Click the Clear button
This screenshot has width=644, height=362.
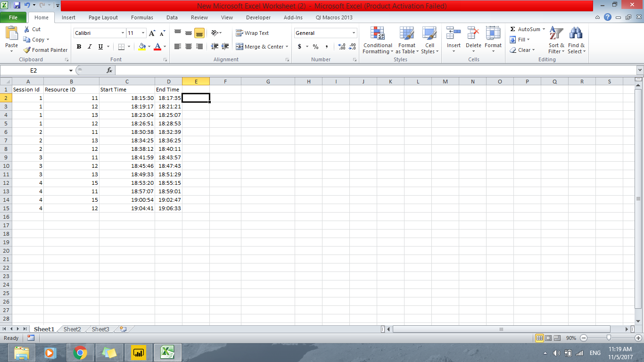tap(522, 50)
